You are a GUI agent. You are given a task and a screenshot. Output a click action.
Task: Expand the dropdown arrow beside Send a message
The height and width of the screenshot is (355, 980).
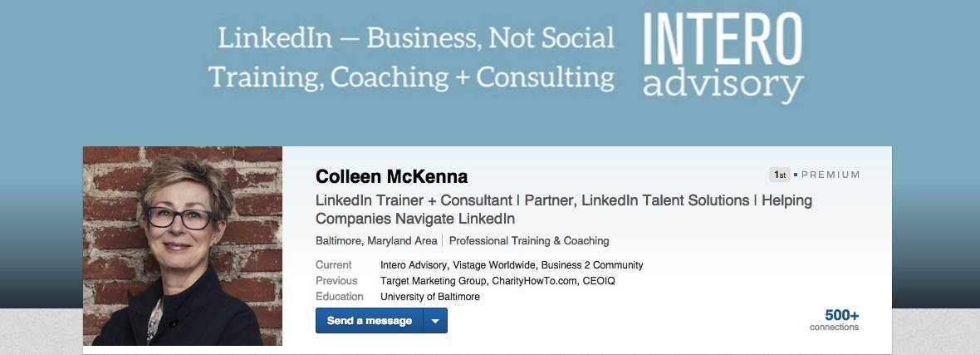point(435,321)
